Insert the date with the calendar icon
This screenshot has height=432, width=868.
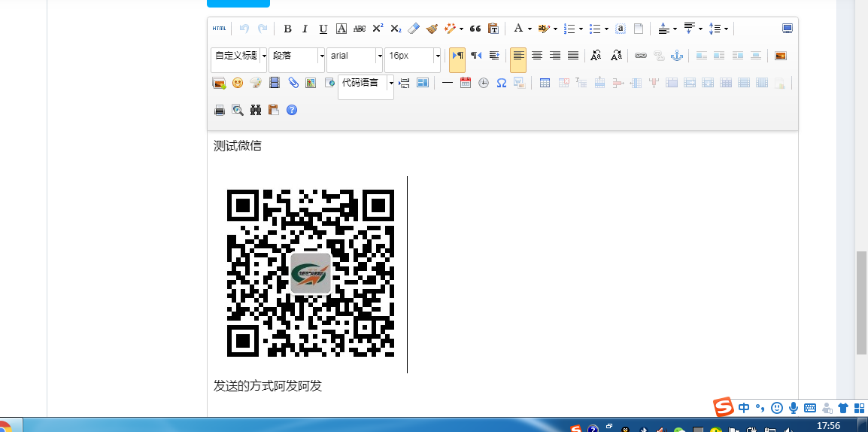(x=466, y=83)
